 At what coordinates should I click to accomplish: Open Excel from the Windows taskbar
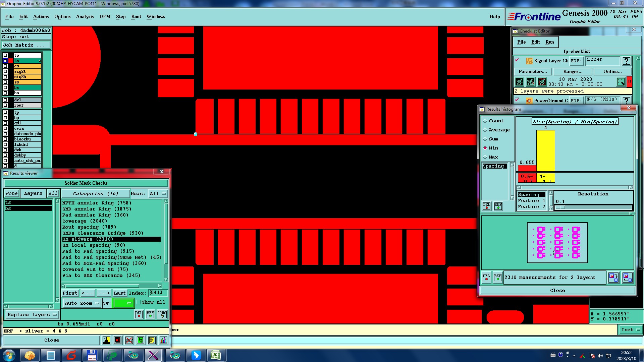(x=216, y=355)
